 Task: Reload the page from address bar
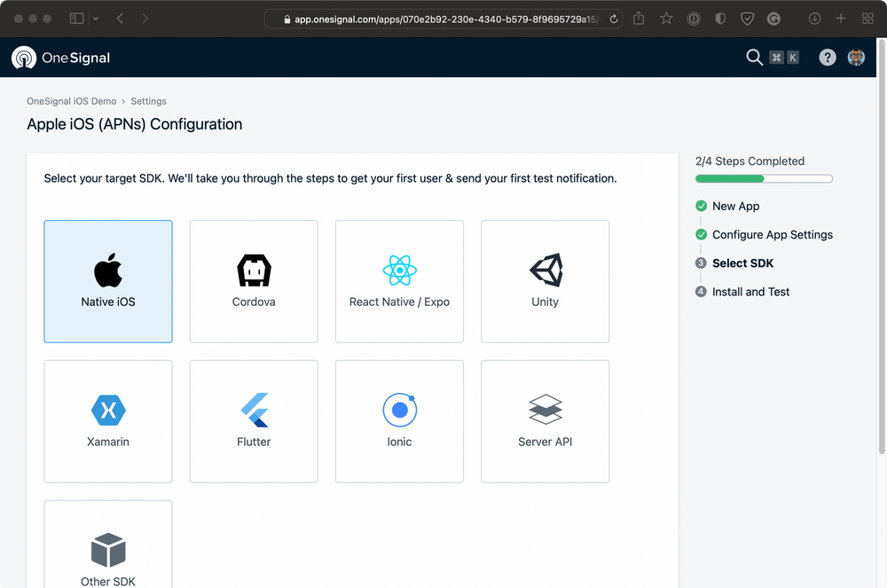[613, 19]
